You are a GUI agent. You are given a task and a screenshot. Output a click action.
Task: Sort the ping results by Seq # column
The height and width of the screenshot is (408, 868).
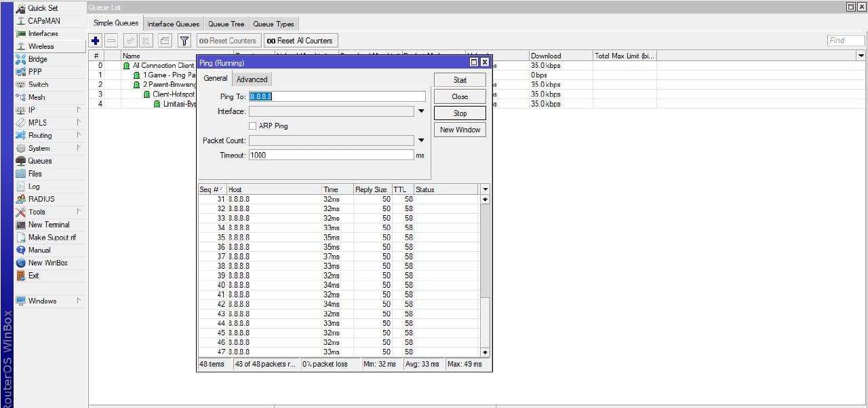click(x=212, y=189)
